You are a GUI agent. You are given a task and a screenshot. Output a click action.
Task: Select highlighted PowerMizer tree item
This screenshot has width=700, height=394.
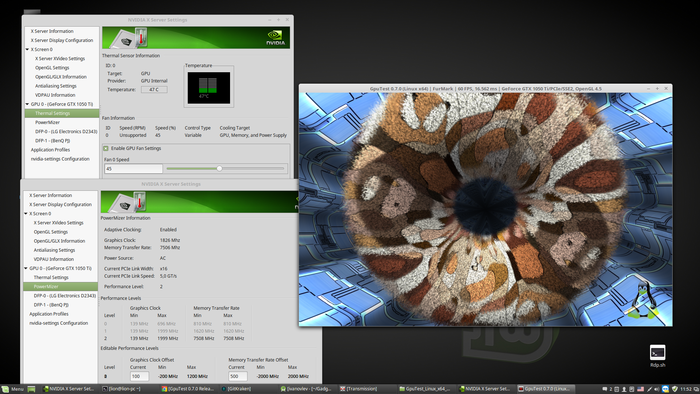pos(60,286)
